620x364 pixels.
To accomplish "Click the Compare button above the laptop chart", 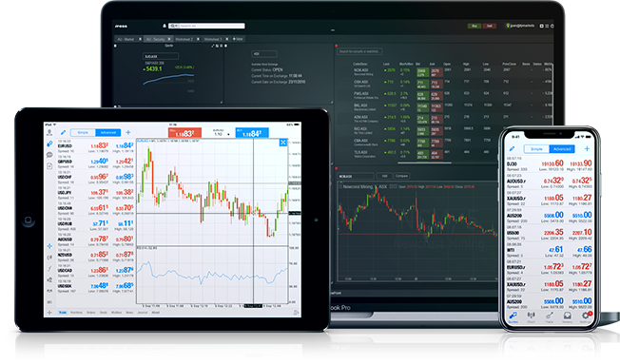I will point(401,176).
